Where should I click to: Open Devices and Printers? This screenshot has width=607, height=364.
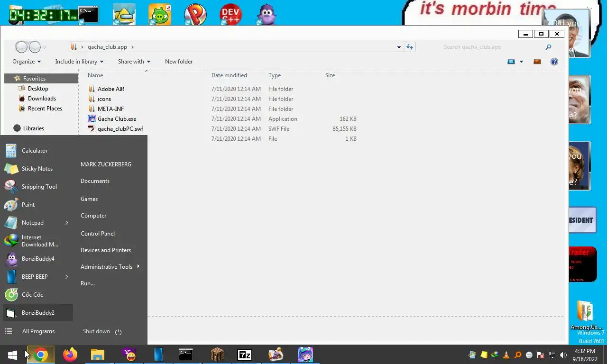[106, 250]
